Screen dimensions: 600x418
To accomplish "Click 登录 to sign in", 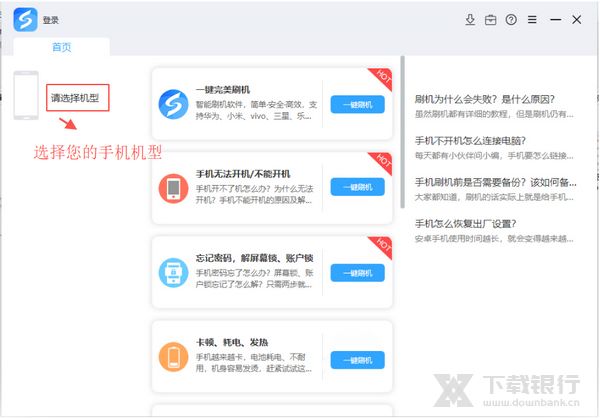I will point(51,19).
